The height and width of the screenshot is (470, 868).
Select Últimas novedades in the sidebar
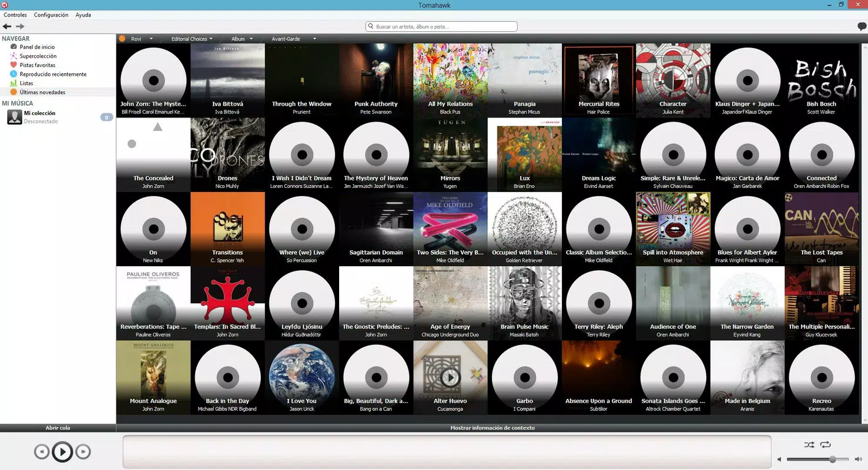pos(42,92)
